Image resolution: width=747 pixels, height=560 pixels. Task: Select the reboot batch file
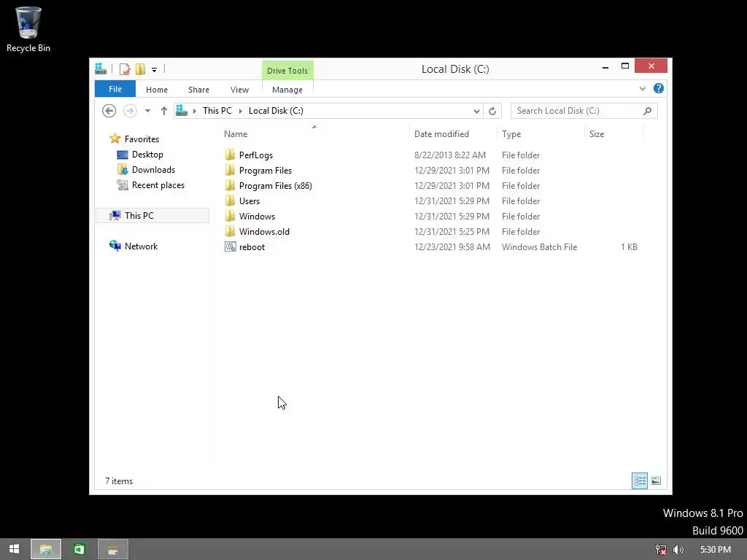click(x=252, y=246)
